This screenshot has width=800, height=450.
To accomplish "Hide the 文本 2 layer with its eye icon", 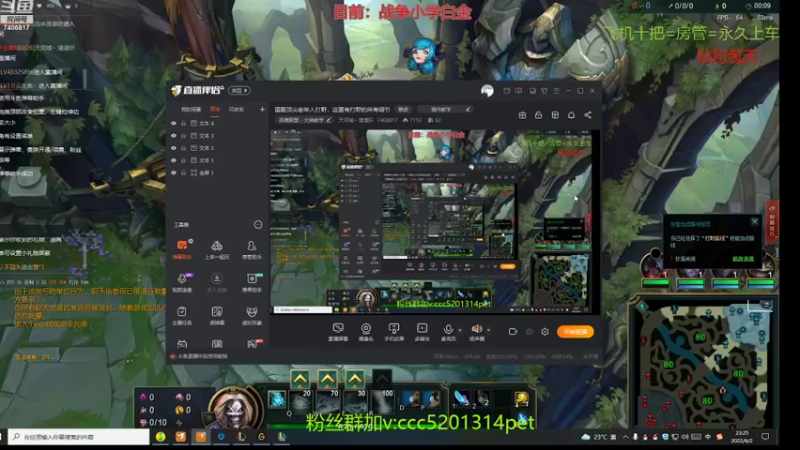I will click(x=174, y=148).
